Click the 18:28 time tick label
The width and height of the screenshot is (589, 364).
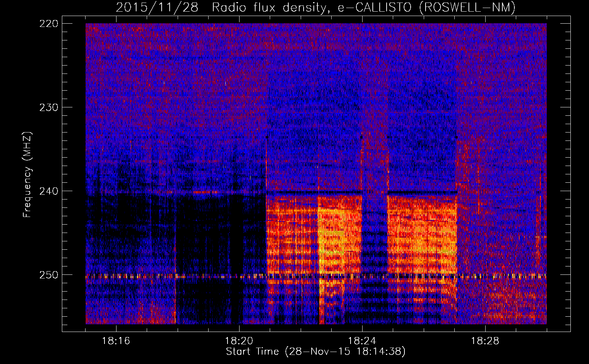coord(485,341)
